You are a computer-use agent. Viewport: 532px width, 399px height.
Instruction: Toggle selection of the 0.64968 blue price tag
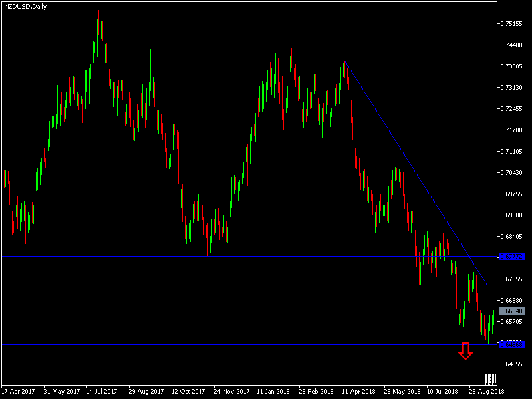513,344
